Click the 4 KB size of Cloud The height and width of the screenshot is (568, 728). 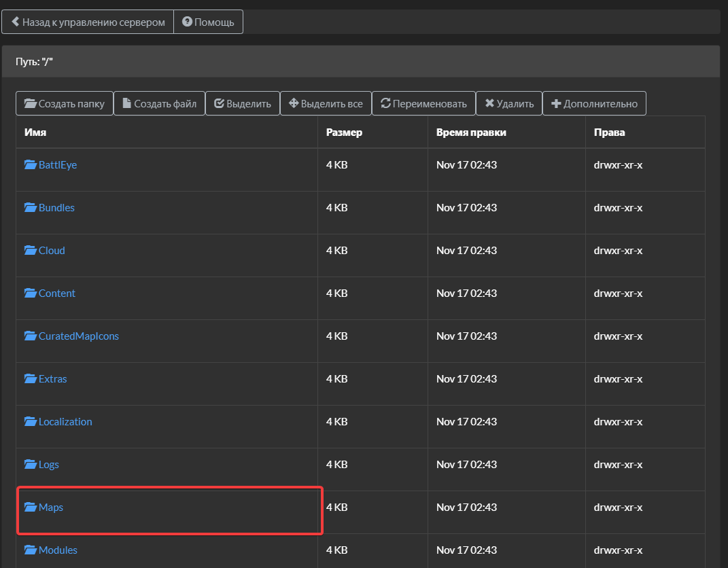pyautogui.click(x=336, y=250)
